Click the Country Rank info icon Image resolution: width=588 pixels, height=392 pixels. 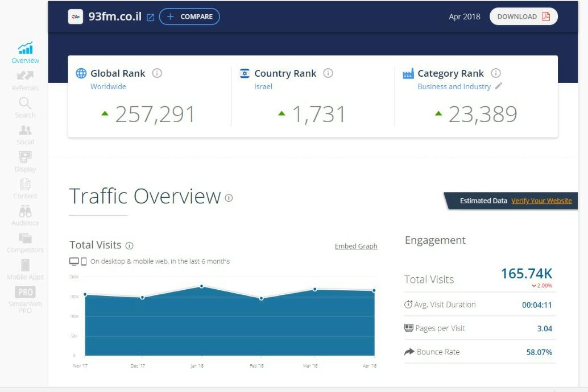pos(328,73)
